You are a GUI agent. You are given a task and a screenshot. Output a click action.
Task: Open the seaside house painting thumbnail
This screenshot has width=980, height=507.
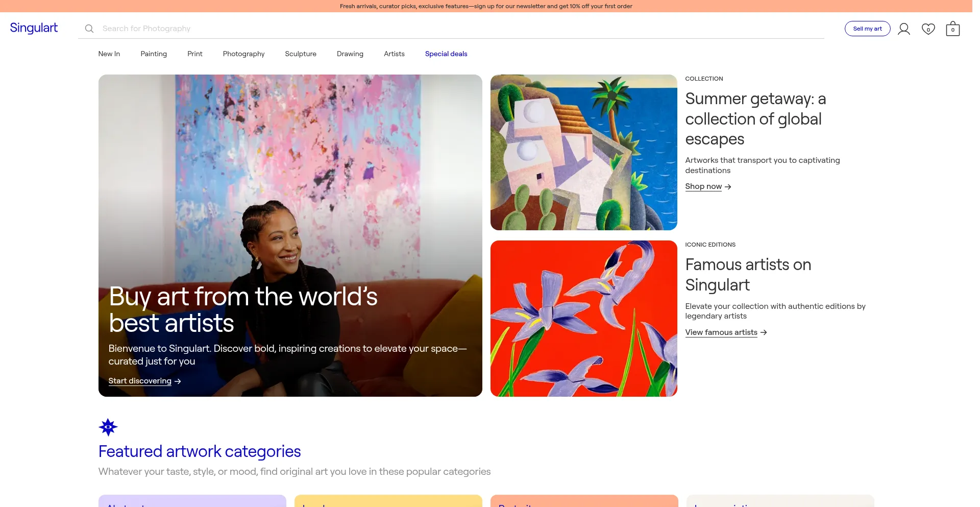(583, 152)
